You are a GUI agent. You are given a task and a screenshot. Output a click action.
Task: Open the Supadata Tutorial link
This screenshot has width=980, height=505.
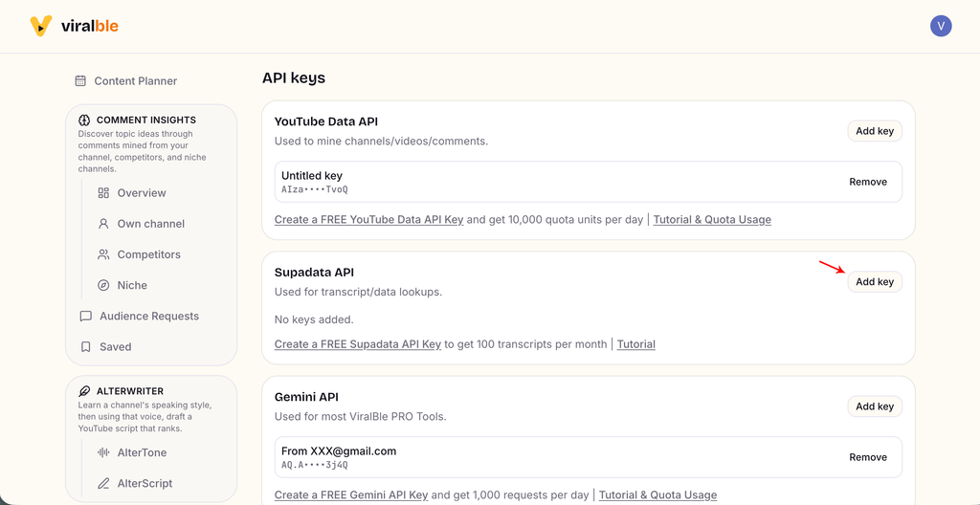636,344
